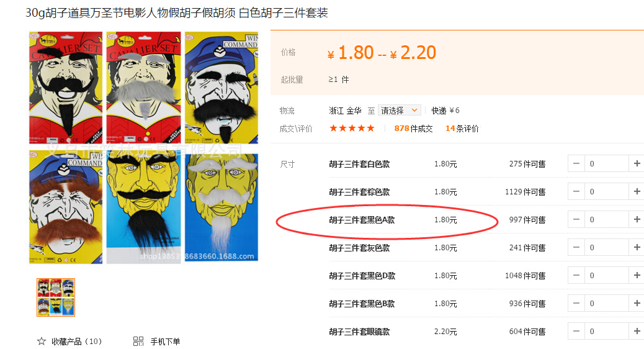Increase quantity for 胡子三件套白色款
The height and width of the screenshot is (349, 644).
pyautogui.click(x=637, y=163)
